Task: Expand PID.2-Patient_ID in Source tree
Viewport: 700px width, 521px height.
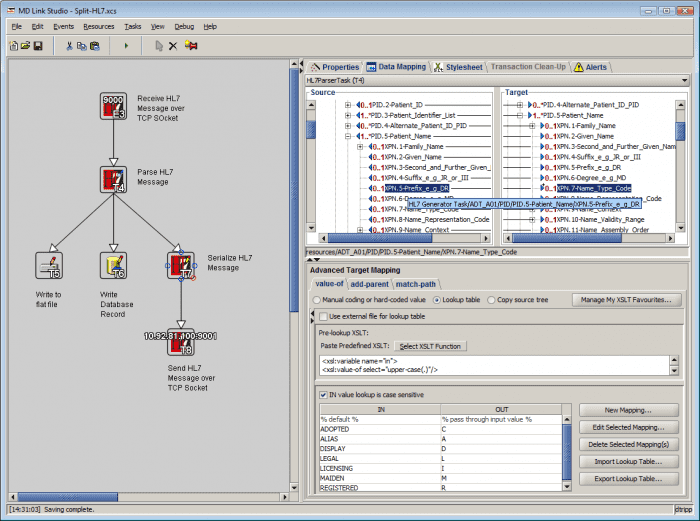Action: pyautogui.click(x=348, y=104)
